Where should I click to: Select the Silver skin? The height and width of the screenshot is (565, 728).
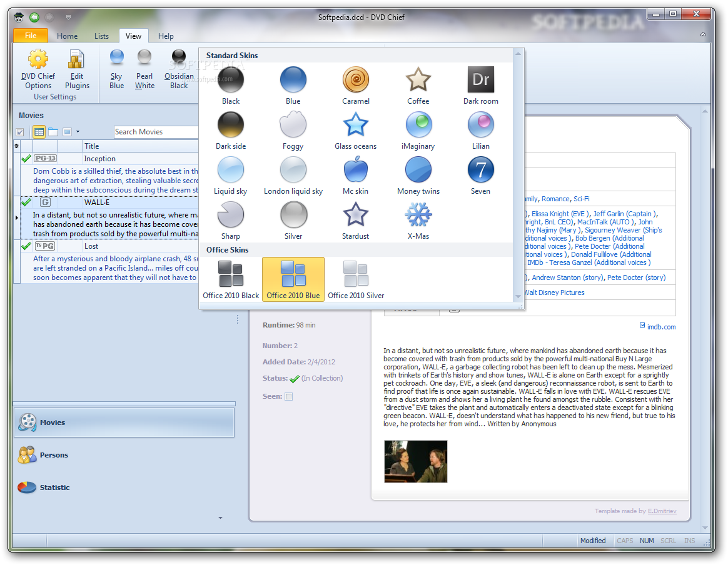(x=293, y=221)
